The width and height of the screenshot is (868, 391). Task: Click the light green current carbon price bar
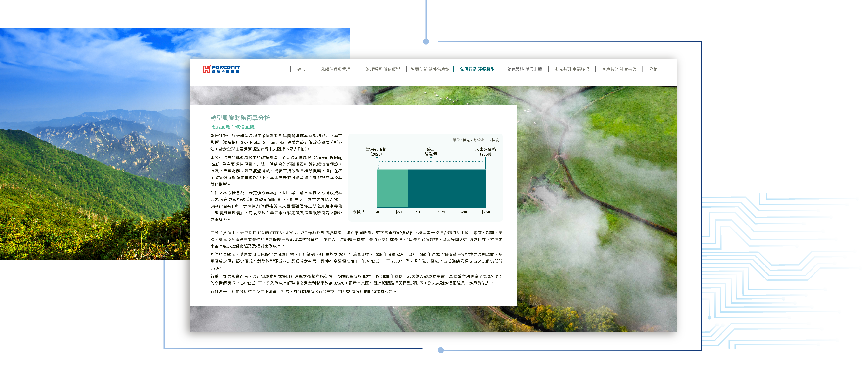coord(392,188)
